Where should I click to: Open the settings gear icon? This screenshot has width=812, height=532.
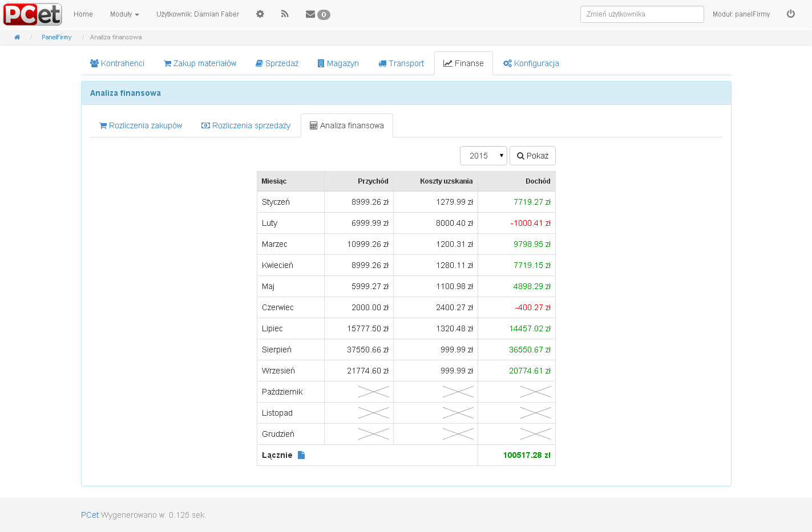260,14
